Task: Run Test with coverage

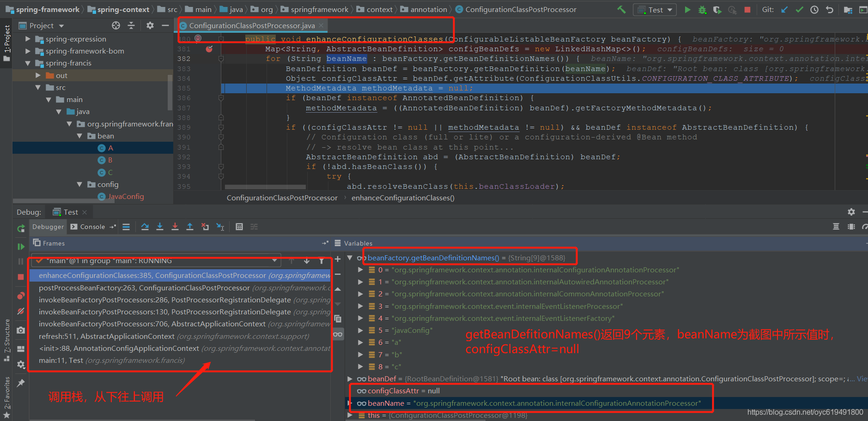Action: (x=717, y=9)
